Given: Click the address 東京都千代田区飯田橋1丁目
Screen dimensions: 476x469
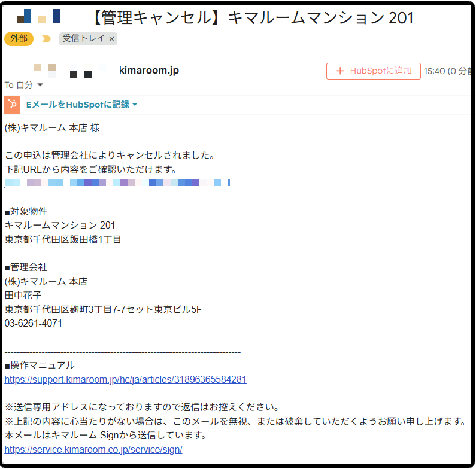Looking at the screenshot, I should (63, 239).
